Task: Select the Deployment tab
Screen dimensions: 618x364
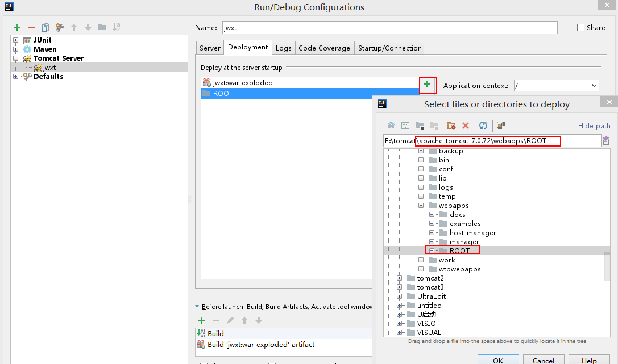Action: point(248,47)
